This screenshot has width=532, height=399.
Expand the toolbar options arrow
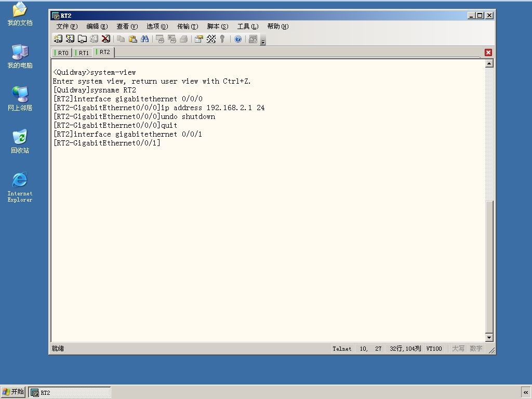263,41
